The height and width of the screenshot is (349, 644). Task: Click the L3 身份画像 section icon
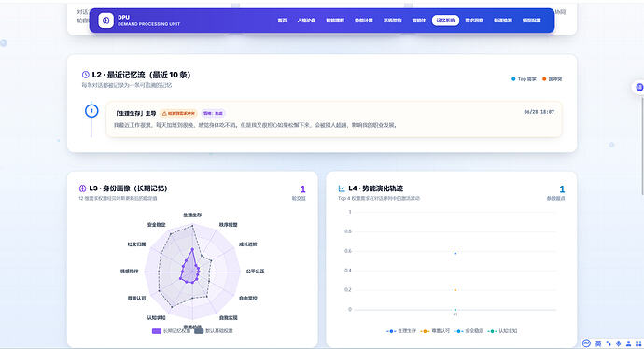(x=82, y=188)
